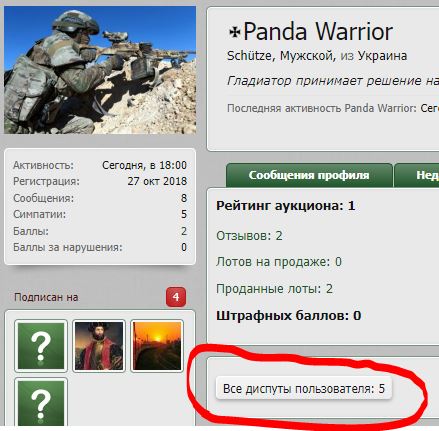
Task: Open the soldier profile avatar image
Action: pos(100,70)
